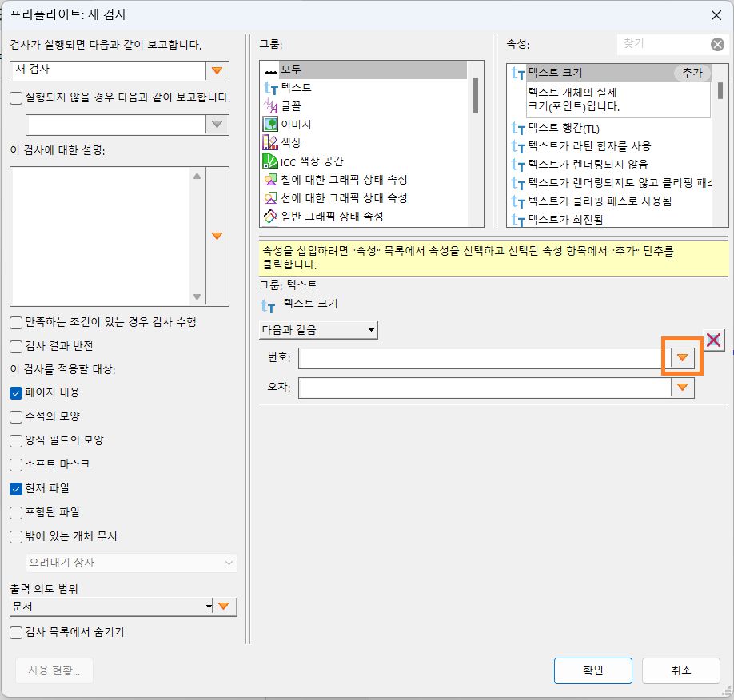Screen dimensions: 734x700
Task: Check the 포함된 파일 checkbox
Action: 18,511
